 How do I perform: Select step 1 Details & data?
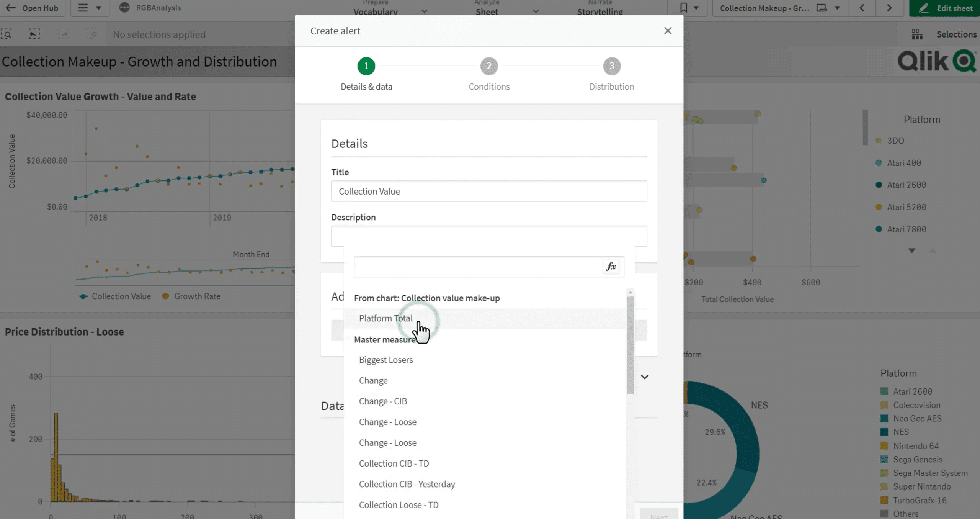tap(366, 75)
